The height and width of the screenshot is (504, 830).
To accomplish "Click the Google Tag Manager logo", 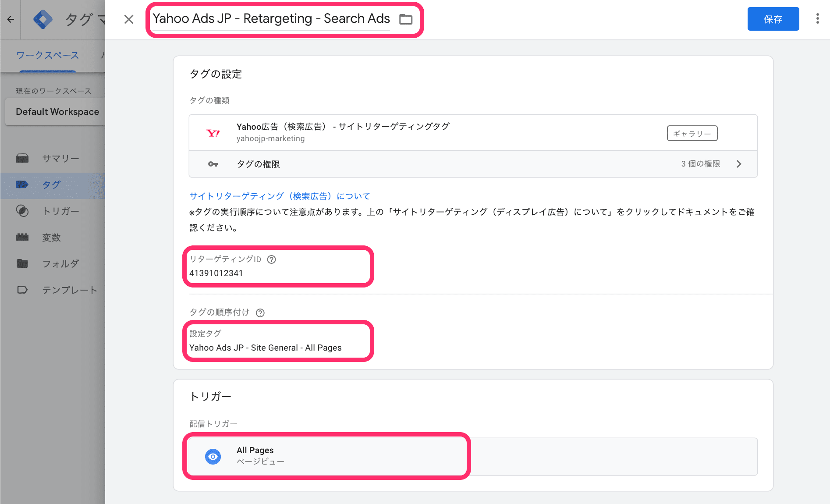I will 43,19.
